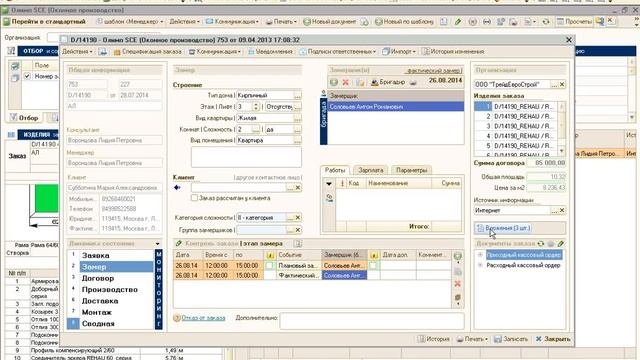The height and width of the screenshot is (360, 640).
Task: Toggle the Номер заказа filter checkbox in background
Action: point(27,76)
